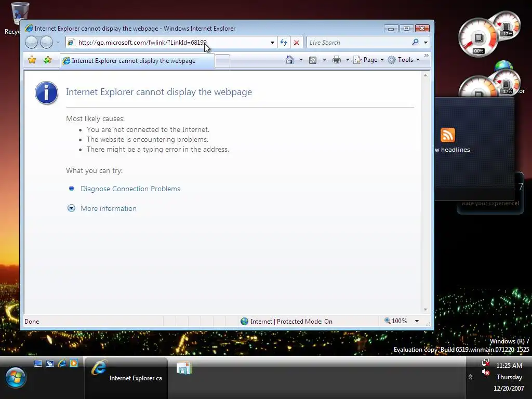Expand the Feeds dropdown arrow

tap(324, 60)
